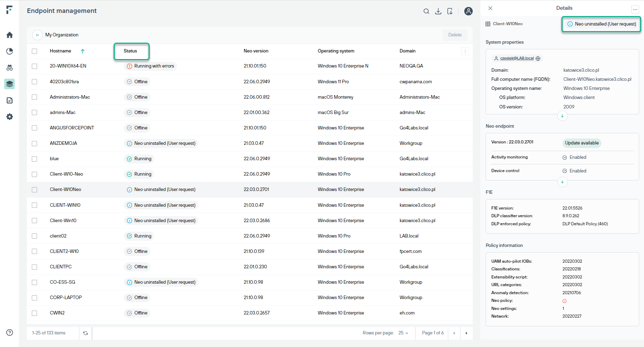Expand the organization tree chevron button
Image resolution: width=644 pixels, height=347 pixels.
(37, 35)
